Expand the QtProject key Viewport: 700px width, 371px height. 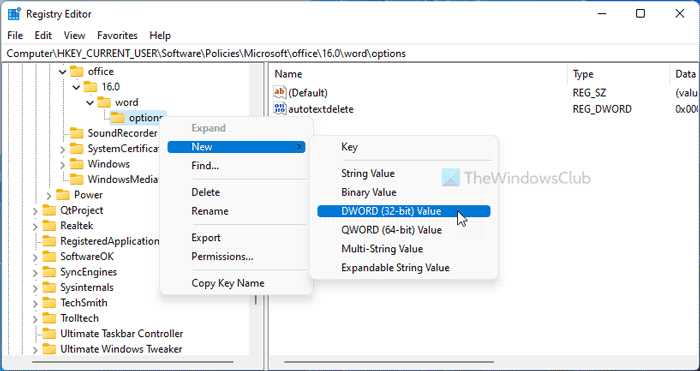(x=35, y=211)
